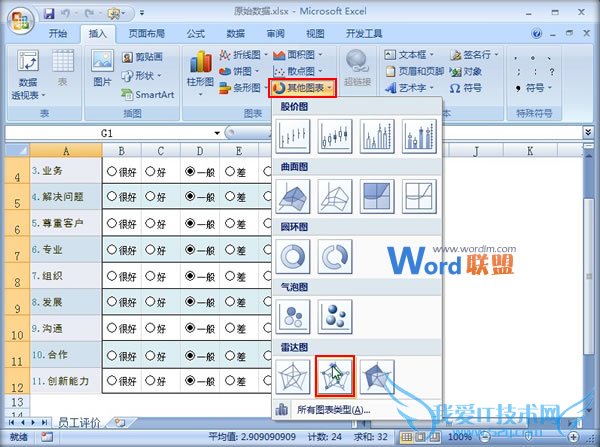Insert a 文本框 text box
Viewport: 600px width, 447px height.
click(x=409, y=55)
